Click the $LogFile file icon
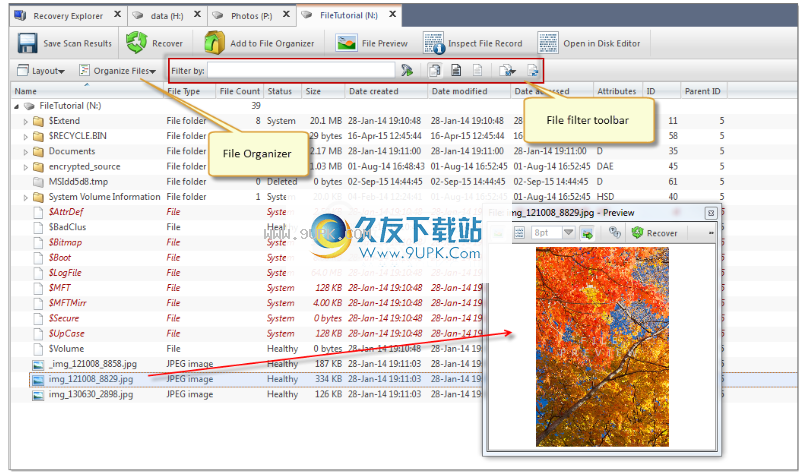The image size is (799, 473). [38, 273]
